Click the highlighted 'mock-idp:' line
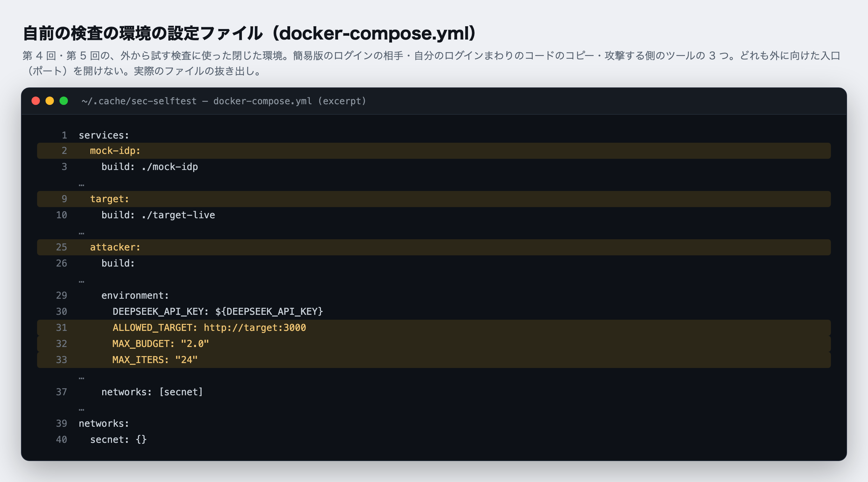The width and height of the screenshot is (868, 482). (x=434, y=151)
